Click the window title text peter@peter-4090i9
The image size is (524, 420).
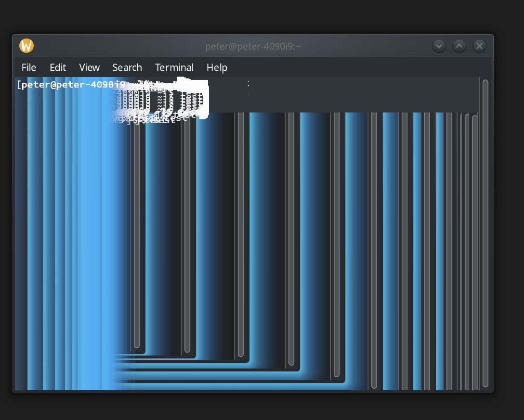[253, 46]
